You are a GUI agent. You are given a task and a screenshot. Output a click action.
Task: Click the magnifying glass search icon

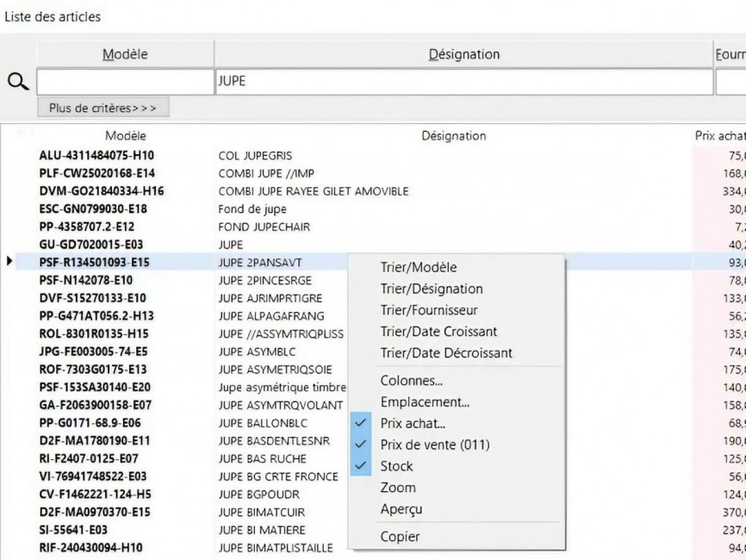[17, 82]
